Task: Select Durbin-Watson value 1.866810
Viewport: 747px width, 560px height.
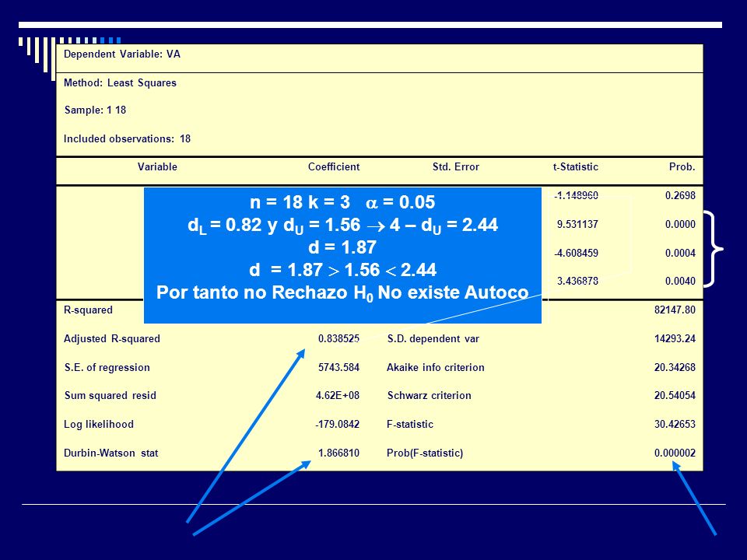Action: [x=338, y=453]
